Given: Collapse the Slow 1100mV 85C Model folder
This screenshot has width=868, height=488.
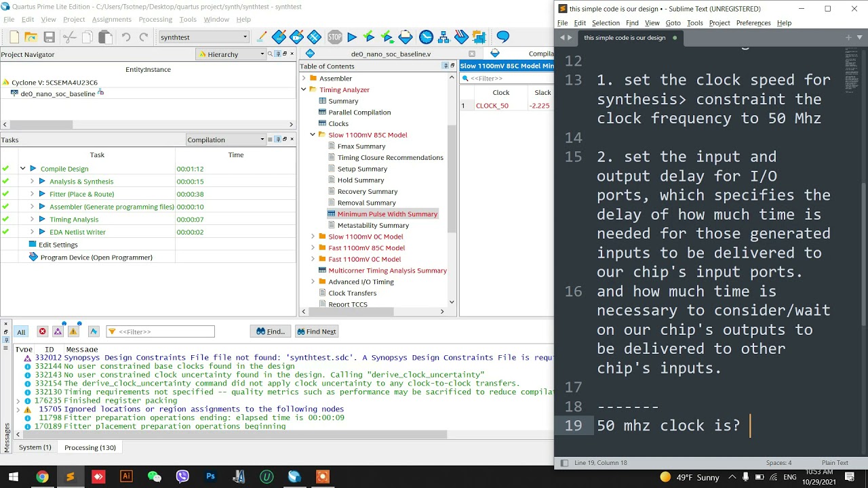Looking at the screenshot, I should [313, 135].
